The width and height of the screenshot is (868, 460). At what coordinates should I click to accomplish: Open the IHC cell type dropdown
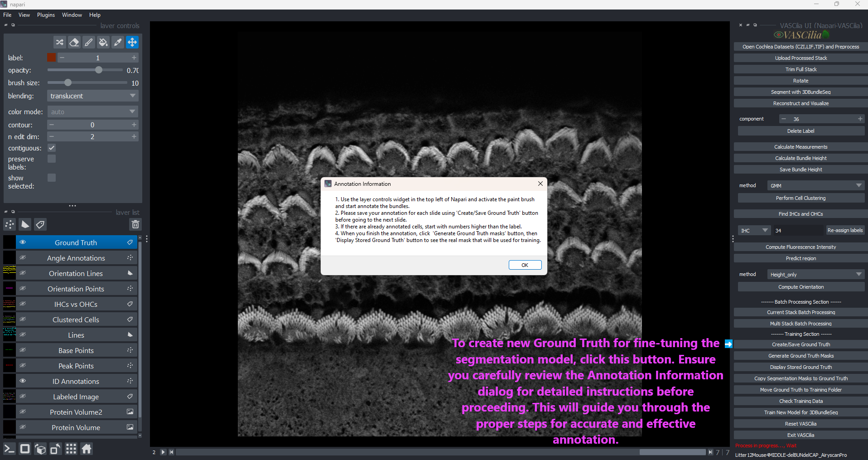(x=754, y=231)
